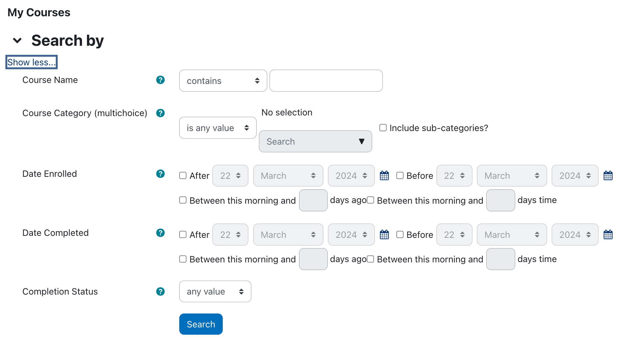The width and height of the screenshot is (644, 343).
Task: Click Date Enrolled help icon
Action: click(x=160, y=174)
